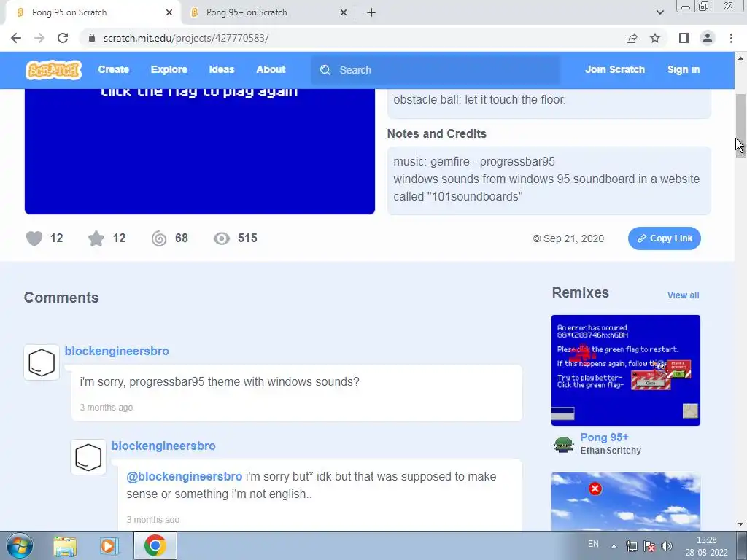Open blockengineersbro profile on reply comment
The height and width of the screenshot is (560, 747).
(163, 446)
